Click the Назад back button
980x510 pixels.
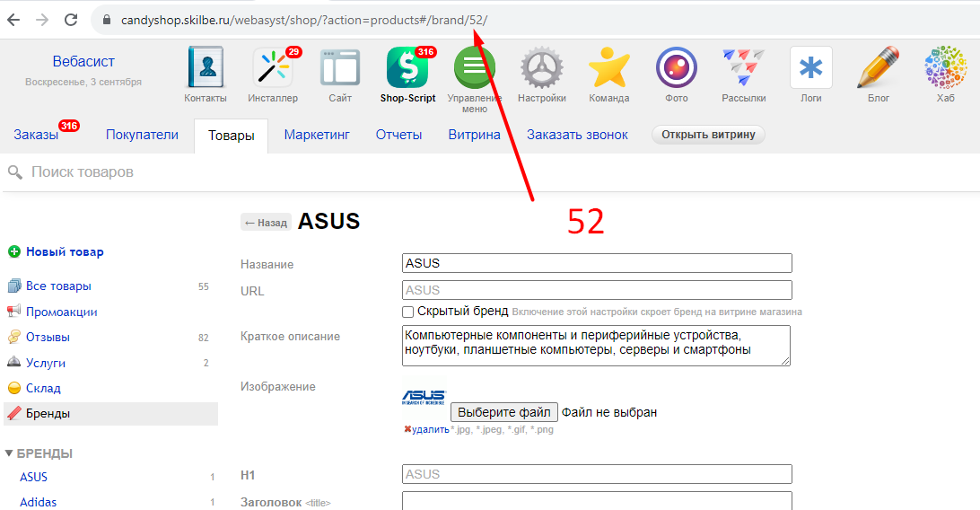pyautogui.click(x=266, y=223)
